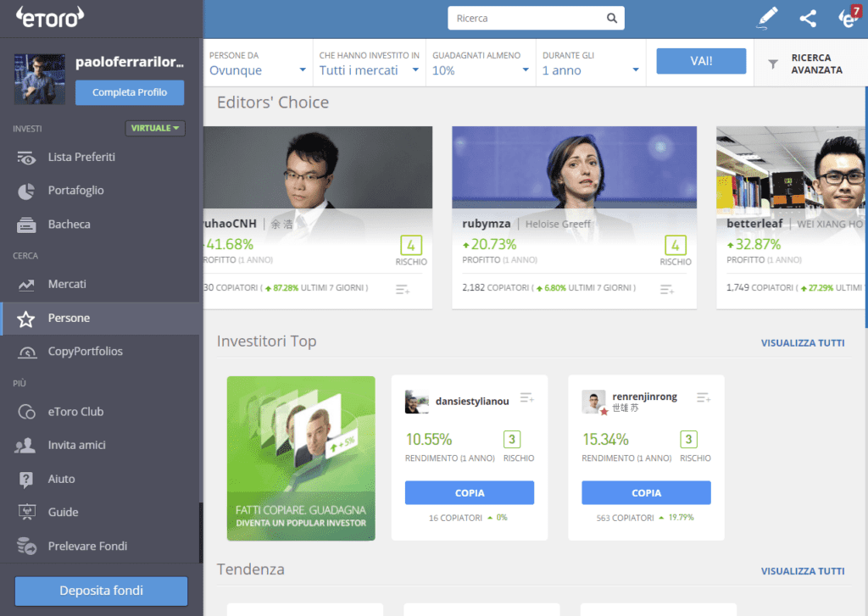Viewport: 868px width, 616px height.
Task: Click the 15.34% rendimento value
Action: (605, 440)
